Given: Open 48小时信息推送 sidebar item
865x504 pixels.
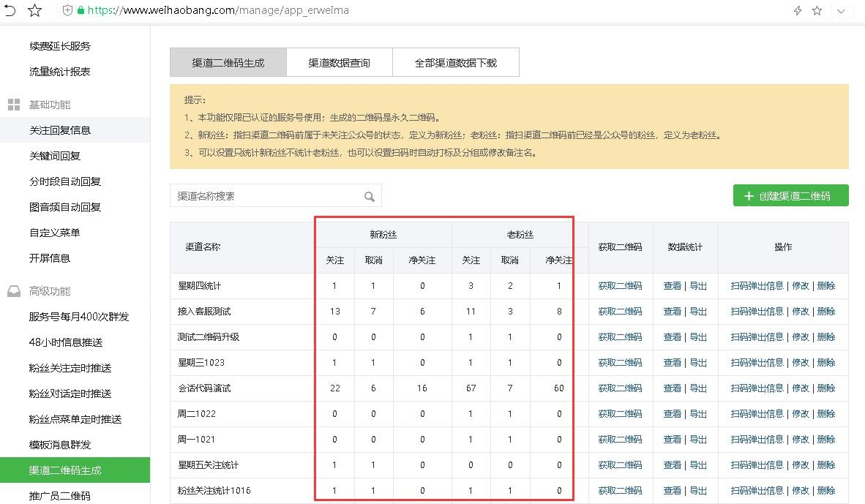Looking at the screenshot, I should pos(66,342).
